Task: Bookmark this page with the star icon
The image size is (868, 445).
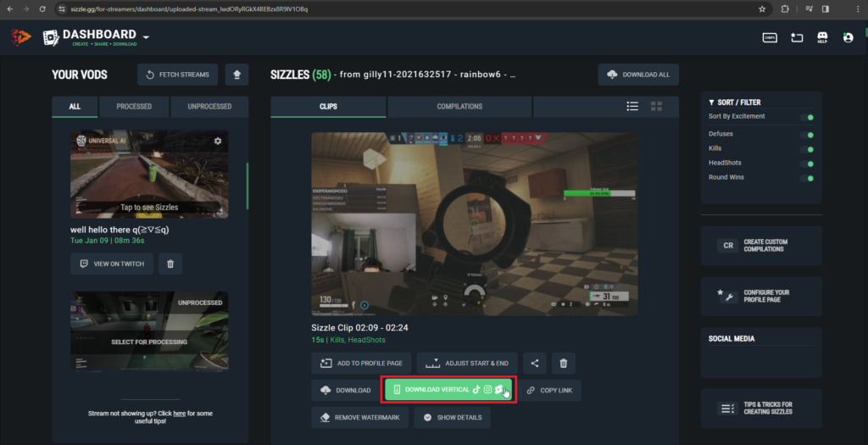Action: (762, 8)
